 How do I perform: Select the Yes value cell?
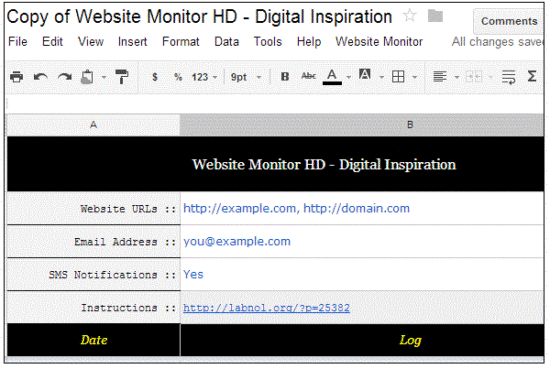click(362, 275)
